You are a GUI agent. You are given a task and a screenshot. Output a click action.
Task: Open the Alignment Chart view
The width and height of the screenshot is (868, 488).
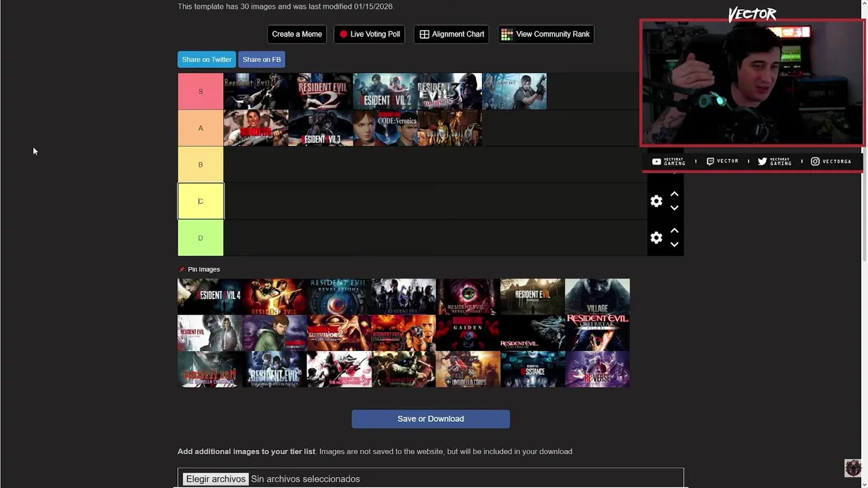coord(452,34)
